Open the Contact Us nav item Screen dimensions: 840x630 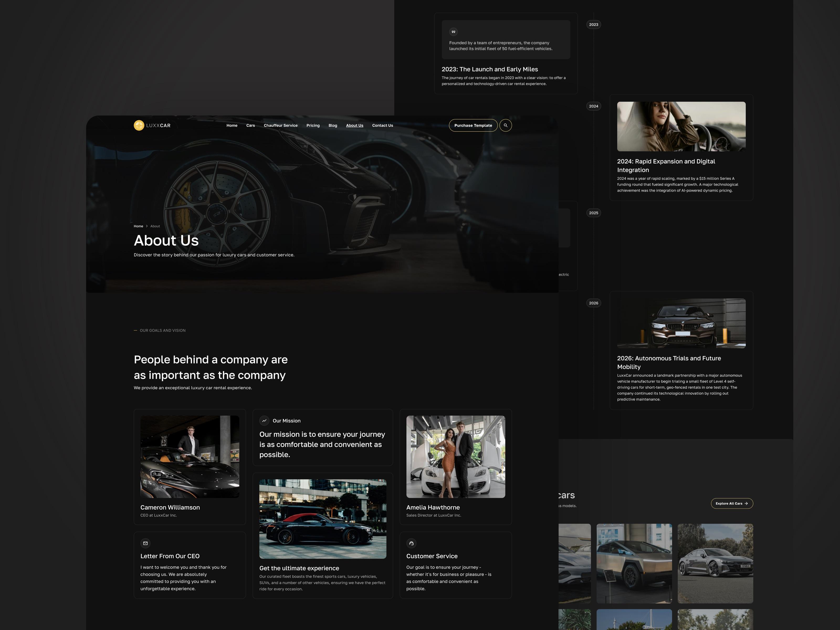coord(382,125)
